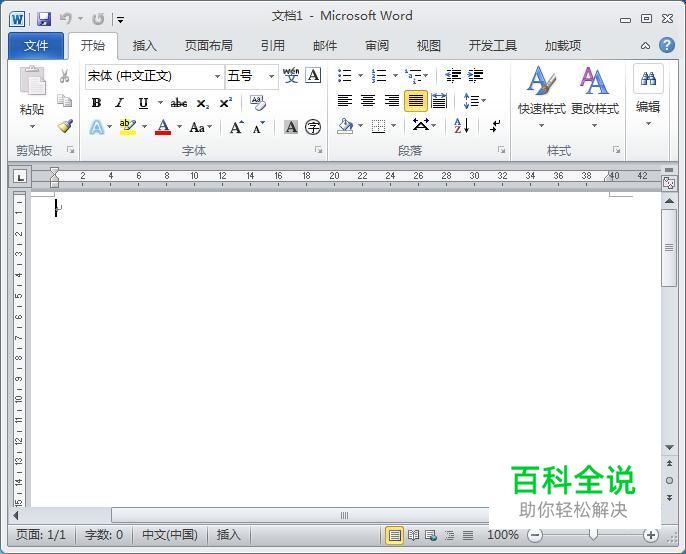This screenshot has width=686, height=554.
Task: Switch to the 视图 tab
Action: 428,46
